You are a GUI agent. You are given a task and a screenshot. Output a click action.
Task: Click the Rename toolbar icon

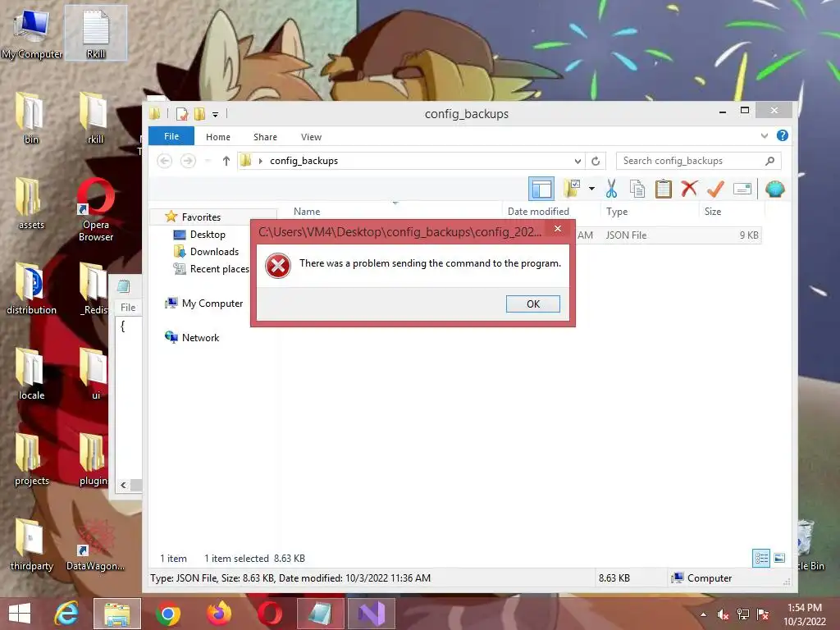742,189
